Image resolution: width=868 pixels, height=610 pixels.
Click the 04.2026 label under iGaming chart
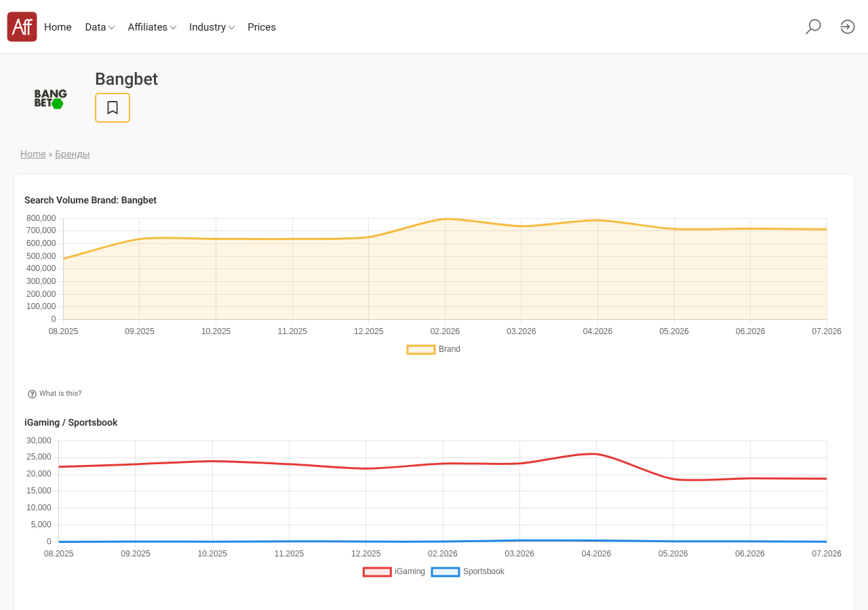597,554
